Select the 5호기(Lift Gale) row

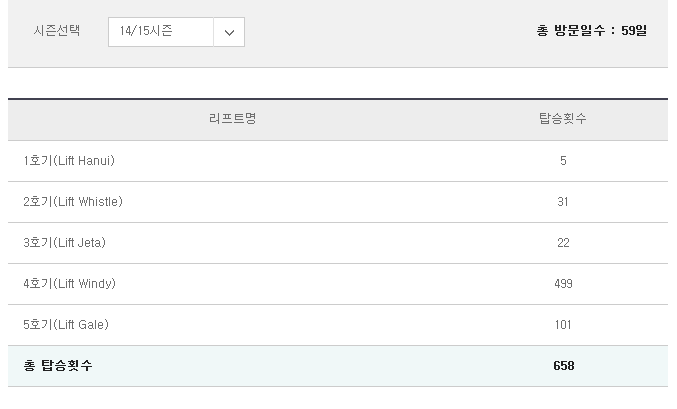(338, 325)
